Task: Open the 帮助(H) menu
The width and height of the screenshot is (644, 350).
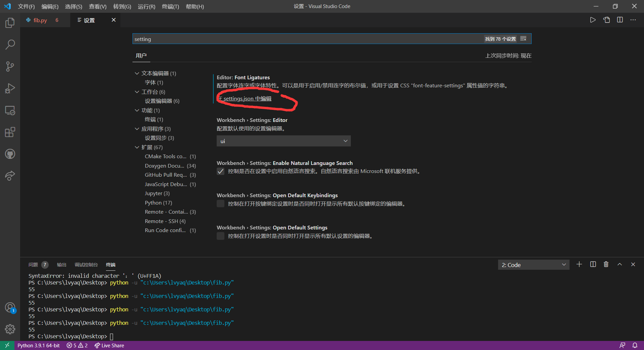Action: click(x=195, y=6)
